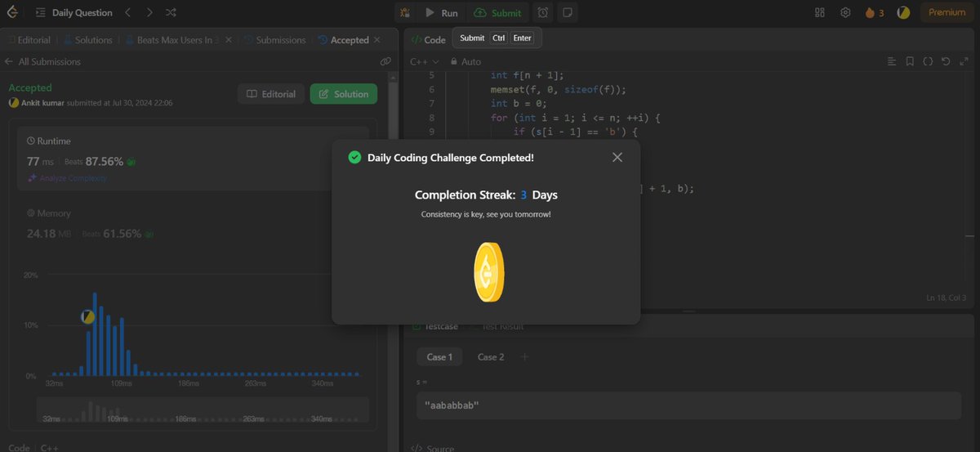The width and height of the screenshot is (980, 452).
Task: Open the Beats Max Users tab
Action: pos(172,40)
